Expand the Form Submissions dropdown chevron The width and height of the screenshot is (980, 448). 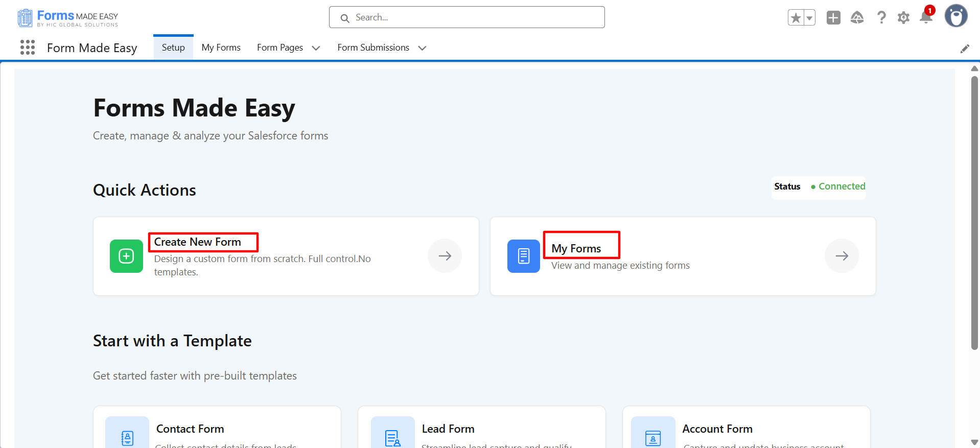coord(422,48)
